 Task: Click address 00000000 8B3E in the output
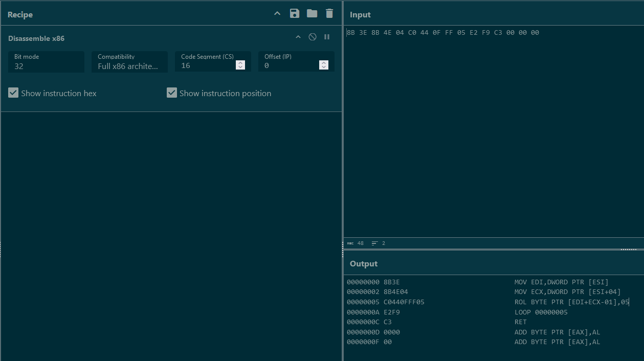373,282
